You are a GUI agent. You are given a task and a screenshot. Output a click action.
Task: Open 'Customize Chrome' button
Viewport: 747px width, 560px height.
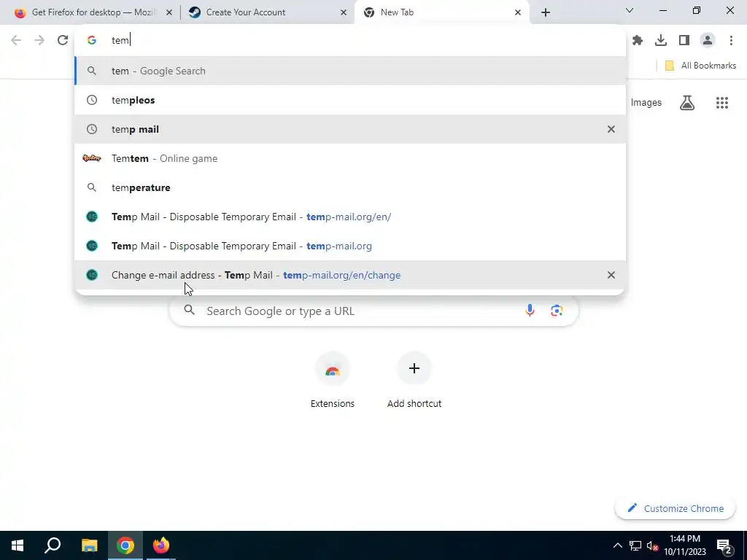click(x=675, y=508)
